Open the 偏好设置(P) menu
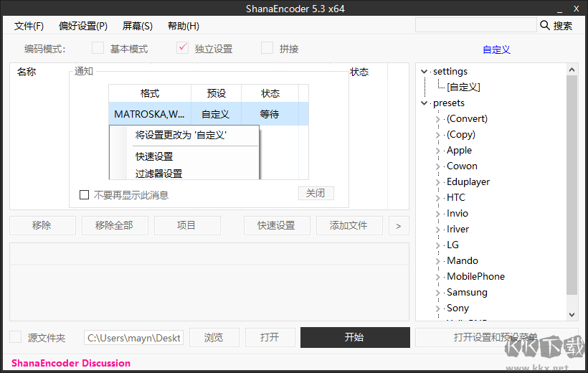Viewport: 588px width, 373px height. pyautogui.click(x=83, y=26)
